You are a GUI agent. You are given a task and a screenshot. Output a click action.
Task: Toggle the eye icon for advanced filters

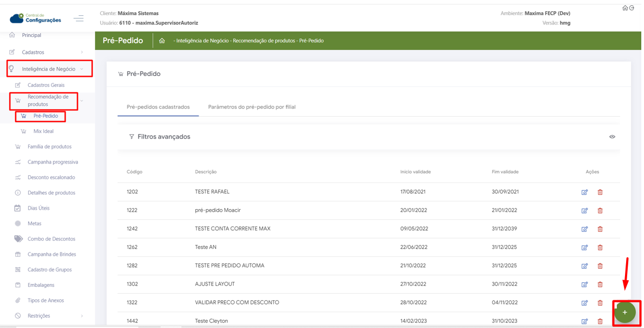pos(612,137)
